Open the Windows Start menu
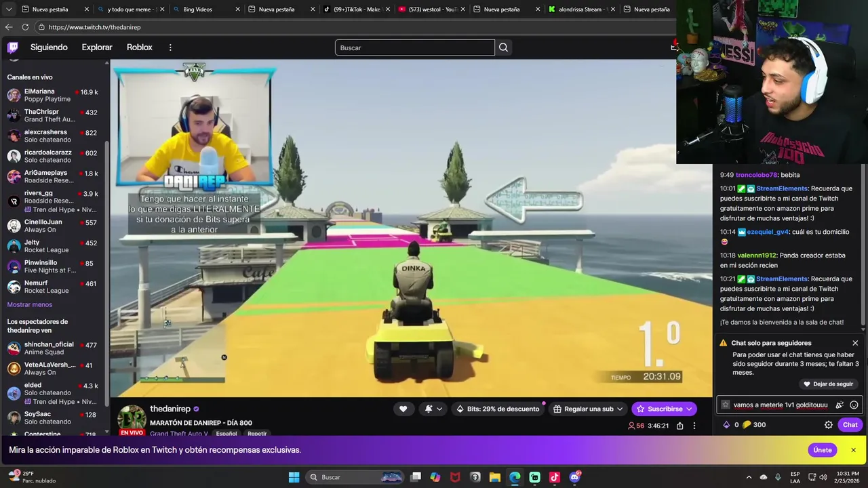 [294, 477]
